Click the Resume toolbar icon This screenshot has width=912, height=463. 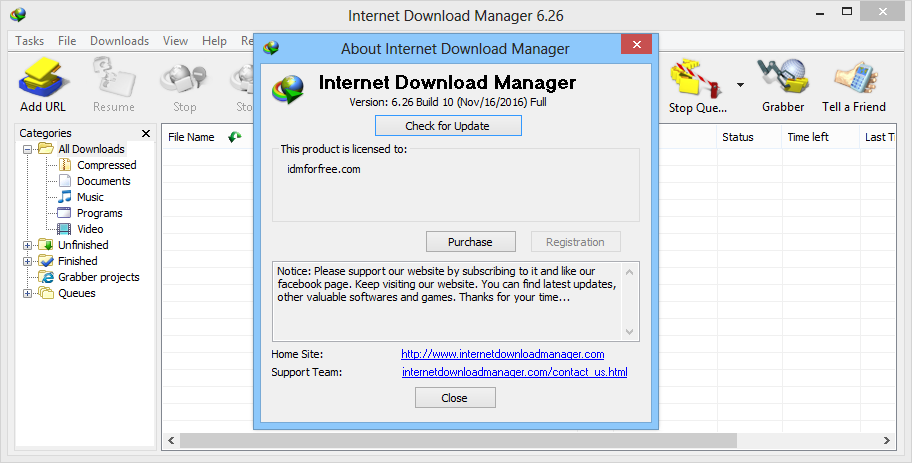pos(113,85)
